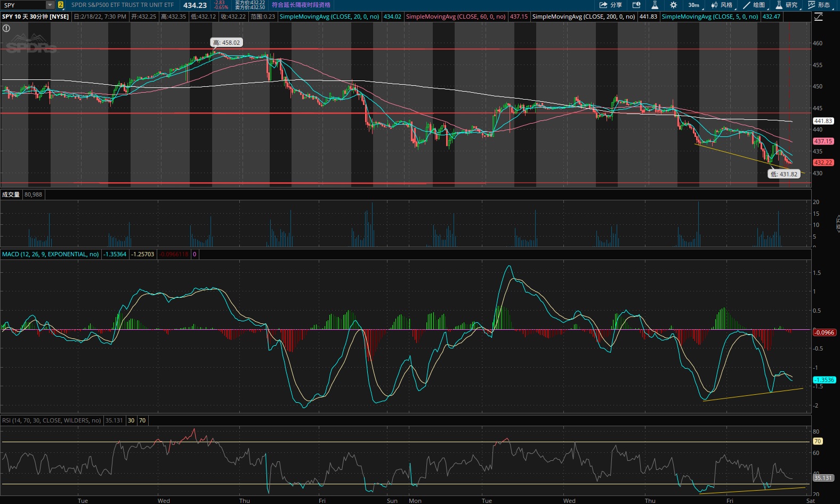Click the MACD (12, 26, 9, EXPONENTIAL, no) label

coord(51,254)
